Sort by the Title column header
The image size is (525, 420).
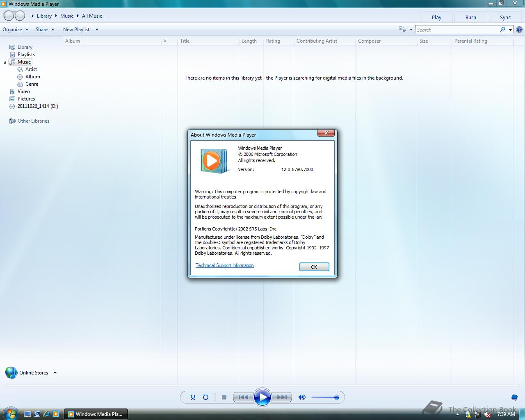click(208, 41)
